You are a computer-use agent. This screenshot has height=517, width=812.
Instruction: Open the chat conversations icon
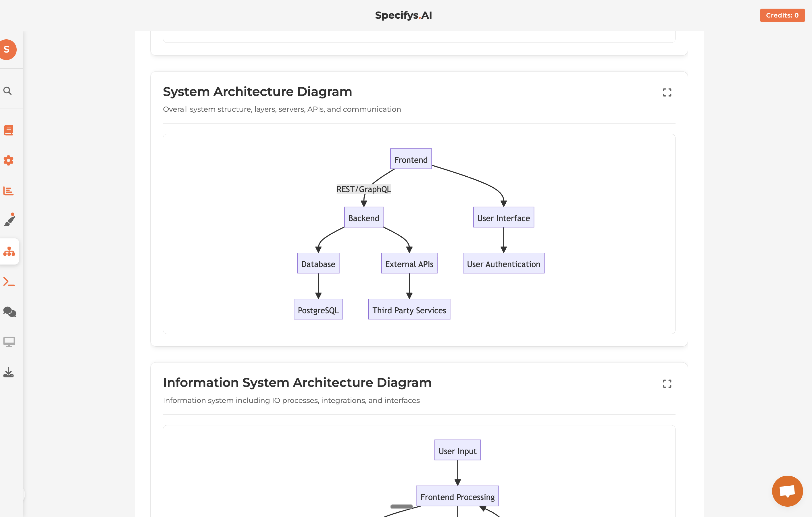pyautogui.click(x=9, y=312)
